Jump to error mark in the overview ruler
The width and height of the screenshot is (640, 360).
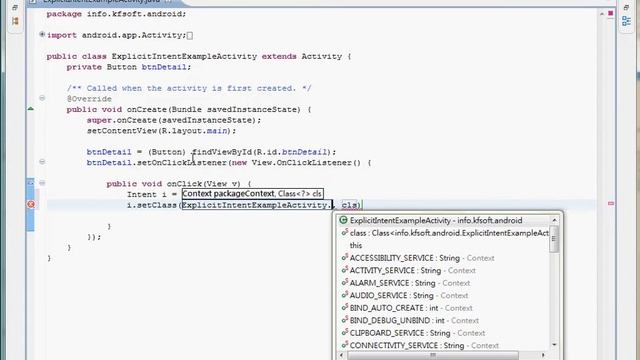[x=611, y=203]
